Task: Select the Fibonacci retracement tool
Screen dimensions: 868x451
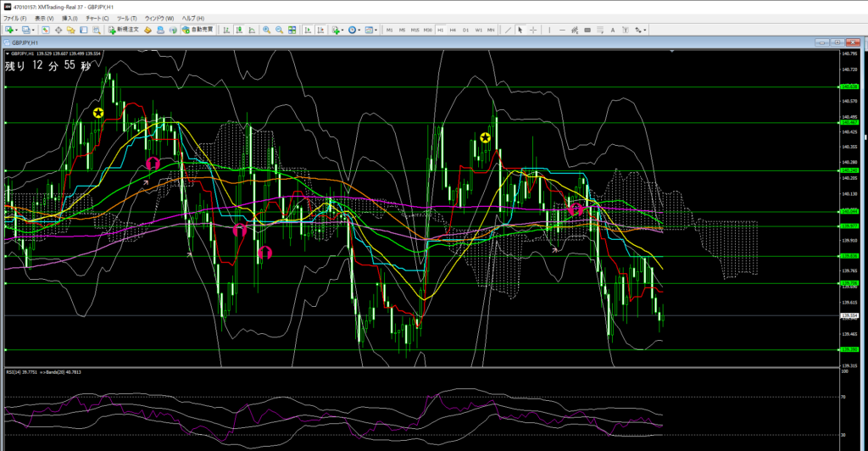Action: (x=600, y=30)
